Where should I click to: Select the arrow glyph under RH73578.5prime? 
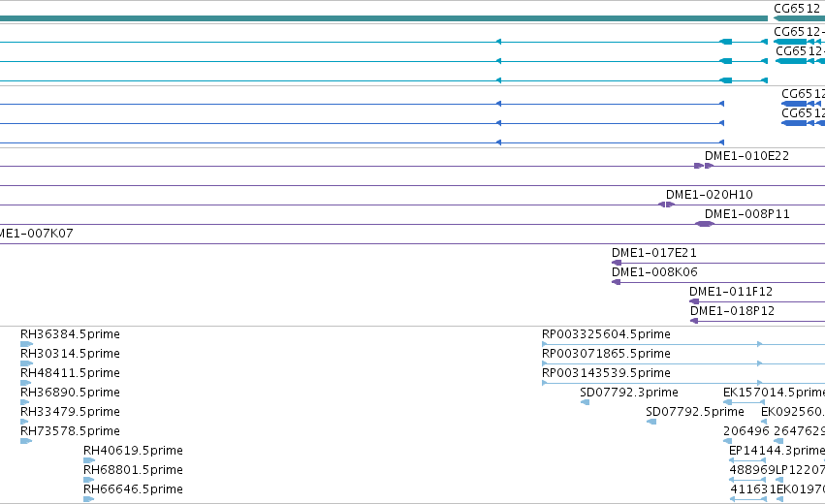(x=26, y=441)
